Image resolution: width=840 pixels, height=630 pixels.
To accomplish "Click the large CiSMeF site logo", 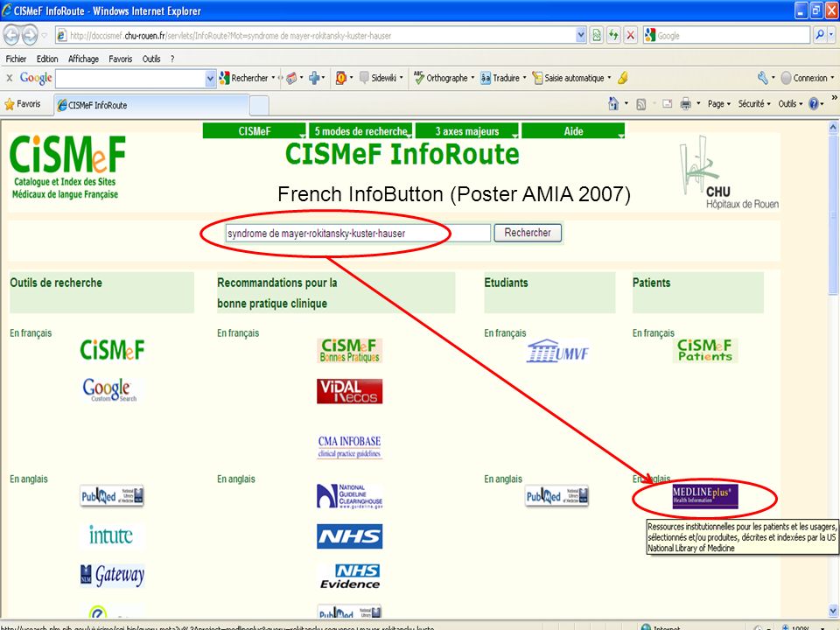I will (x=67, y=166).
